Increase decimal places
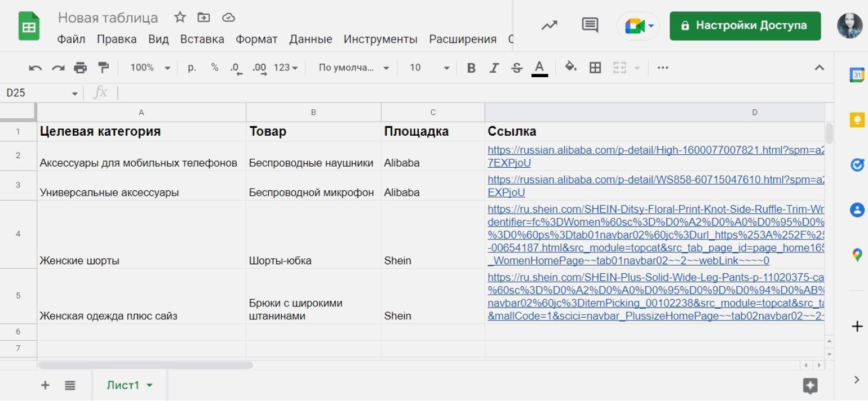The height and width of the screenshot is (401, 868). click(x=259, y=68)
